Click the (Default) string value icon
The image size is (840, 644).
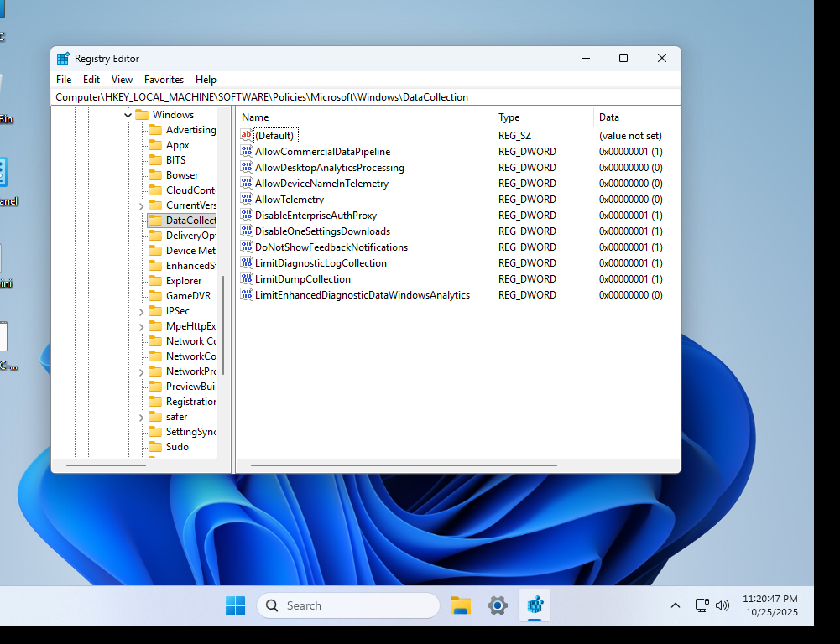point(247,136)
